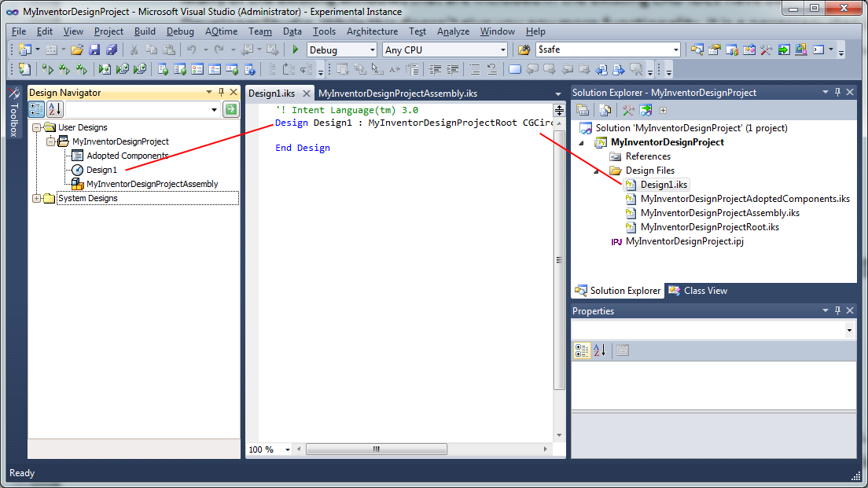Click the Toolbox hammer-wrench icon in main toolbar

click(x=766, y=50)
